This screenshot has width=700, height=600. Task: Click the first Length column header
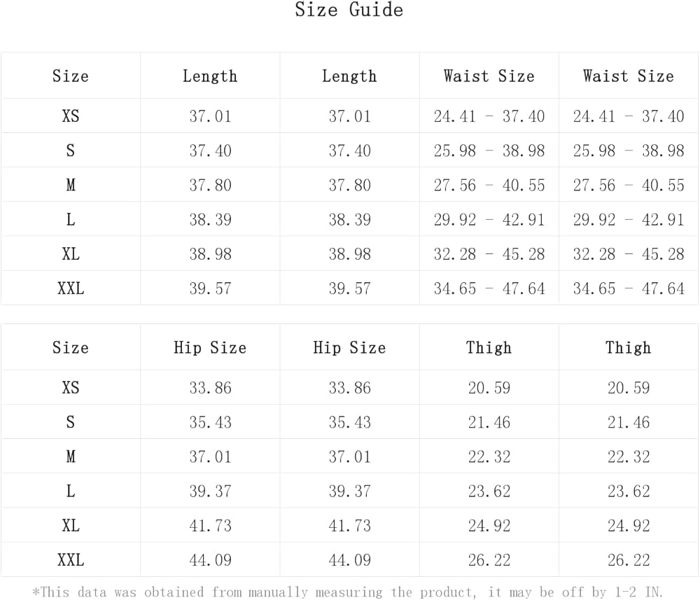tap(210, 76)
